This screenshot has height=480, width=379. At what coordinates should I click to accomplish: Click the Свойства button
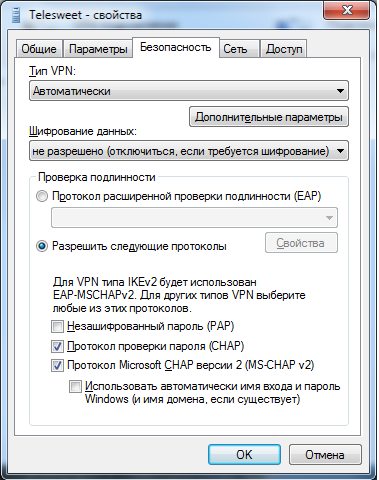[x=301, y=243]
